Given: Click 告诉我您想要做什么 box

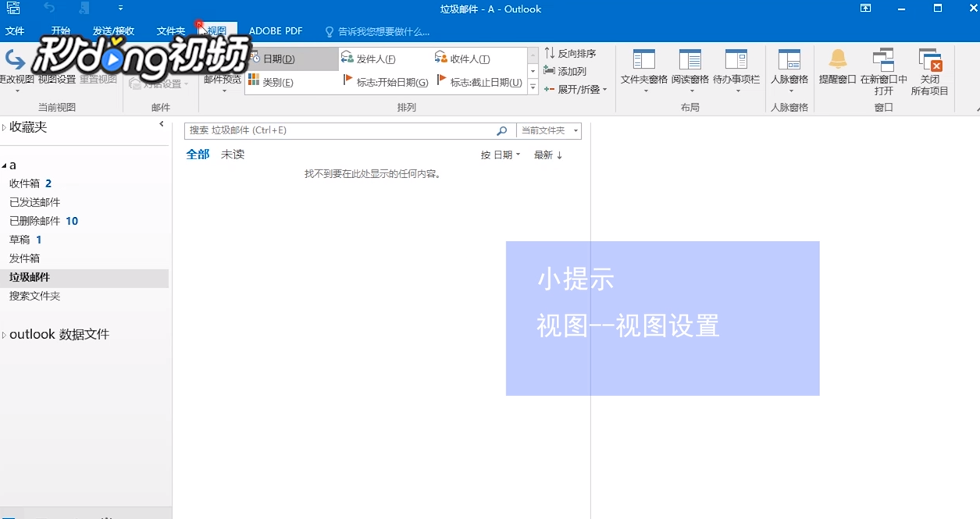Looking at the screenshot, I should coord(378,32).
